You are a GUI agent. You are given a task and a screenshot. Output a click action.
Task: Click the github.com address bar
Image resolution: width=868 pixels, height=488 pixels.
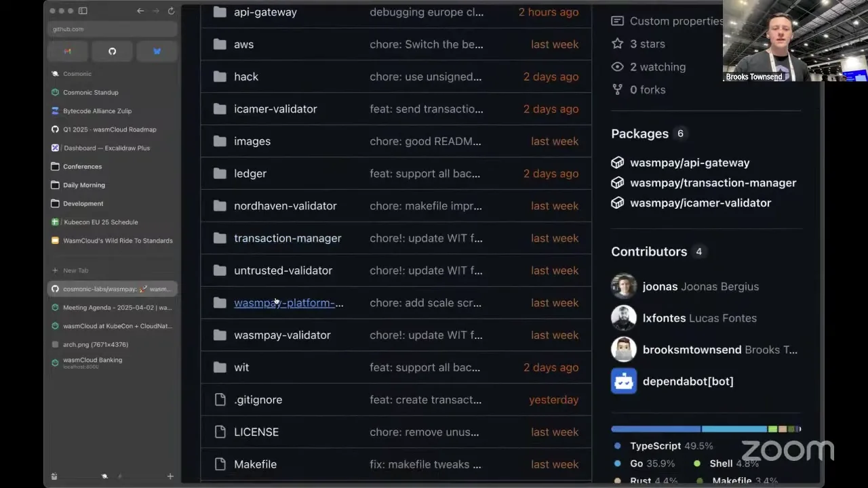click(x=113, y=29)
